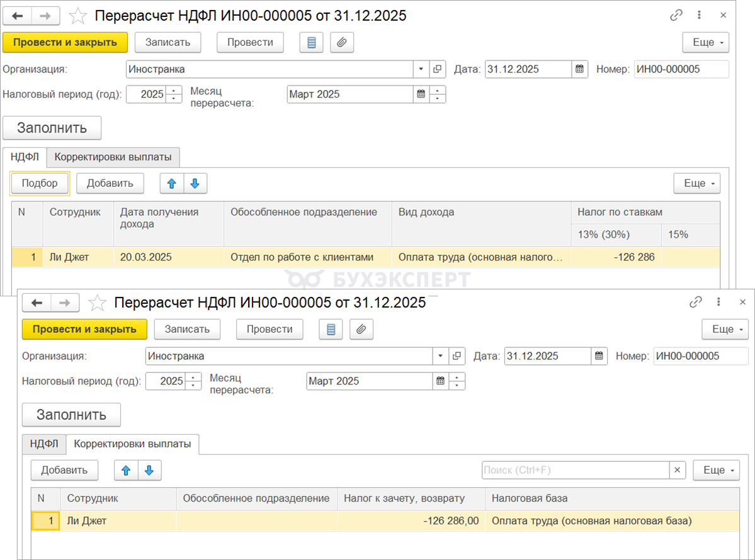Click the link icon in the upper window title bar
Screen dimensions: 755x560
(x=676, y=16)
